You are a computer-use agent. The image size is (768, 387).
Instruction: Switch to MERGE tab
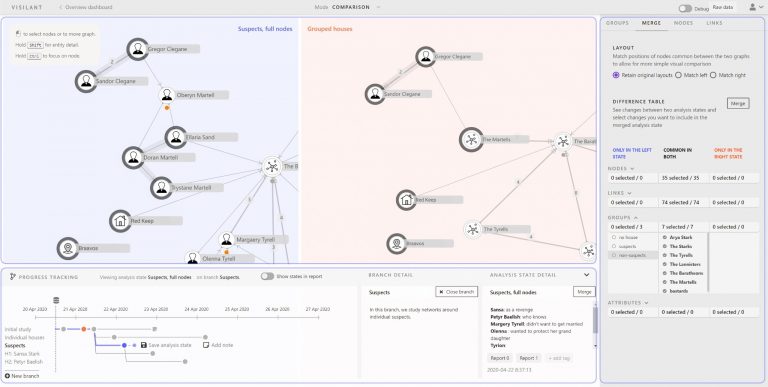[651, 23]
